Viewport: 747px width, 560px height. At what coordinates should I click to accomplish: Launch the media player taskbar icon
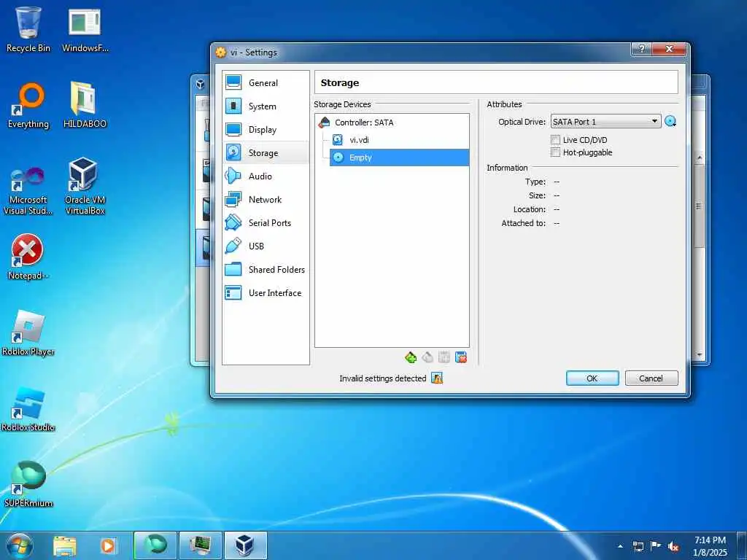point(108,545)
